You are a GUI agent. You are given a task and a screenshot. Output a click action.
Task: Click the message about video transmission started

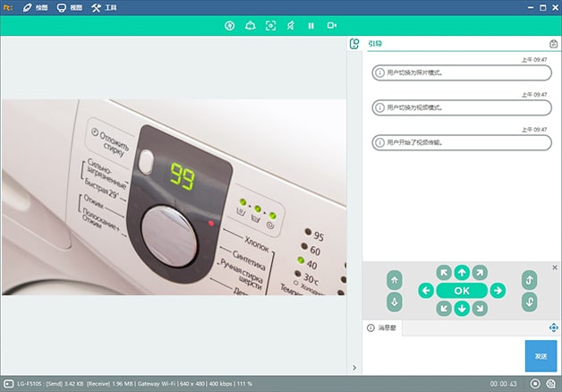[462, 142]
